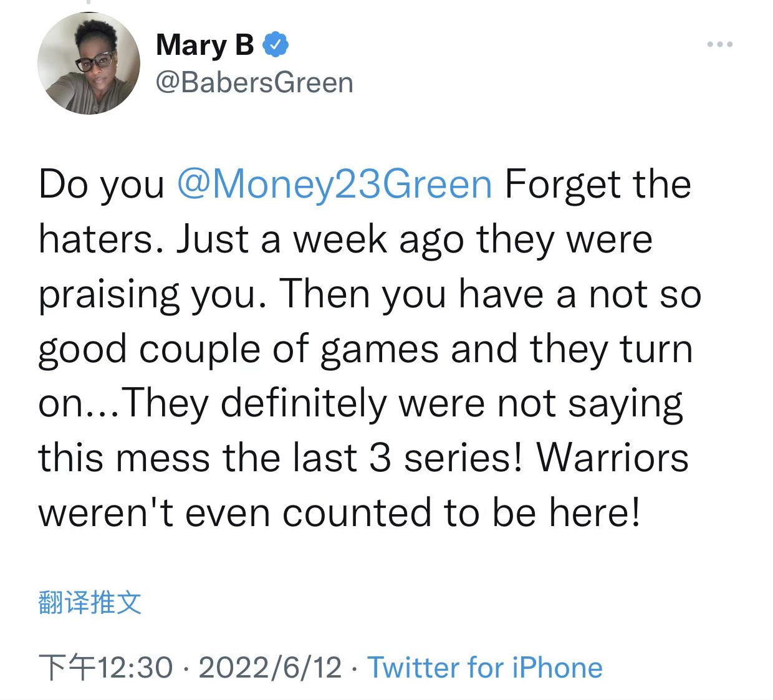Open the @BabersGreen handle
Image resolution: width=773 pixels, height=700 pixels.
click(254, 82)
